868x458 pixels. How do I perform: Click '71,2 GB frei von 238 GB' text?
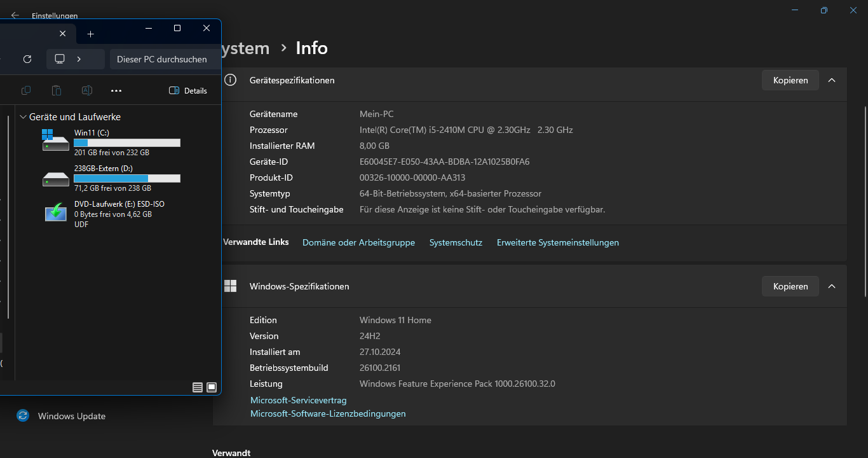click(x=112, y=188)
